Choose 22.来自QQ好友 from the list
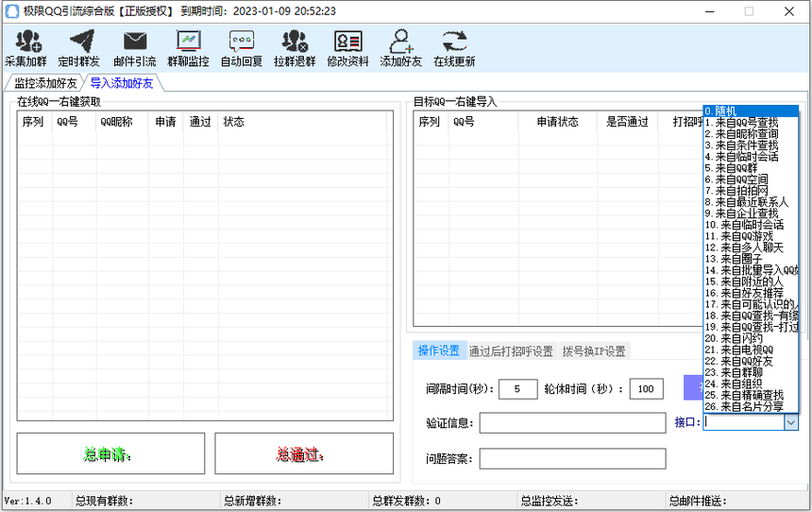This screenshot has width=812, height=512. (751, 361)
